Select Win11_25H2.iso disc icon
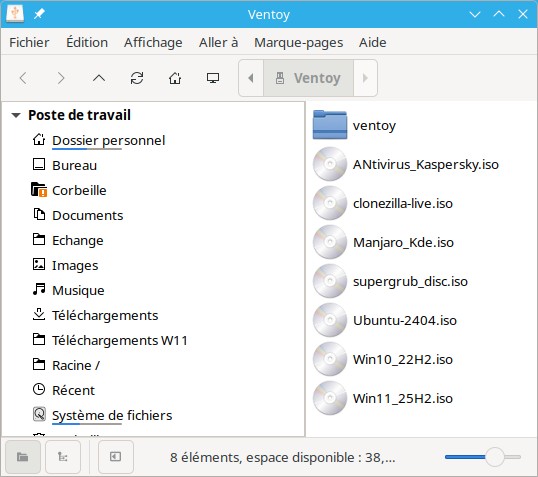The width and height of the screenshot is (538, 477). click(330, 398)
